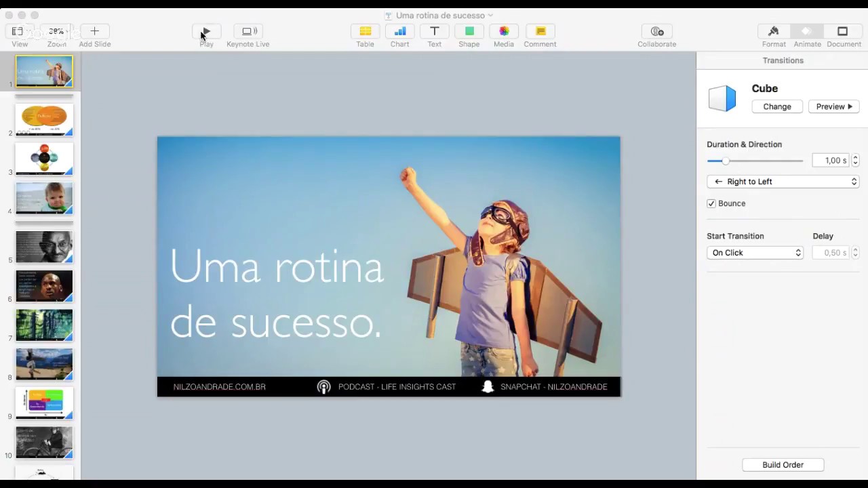Select slide 7 forest thumbnail
This screenshot has width=868, height=488.
[44, 325]
